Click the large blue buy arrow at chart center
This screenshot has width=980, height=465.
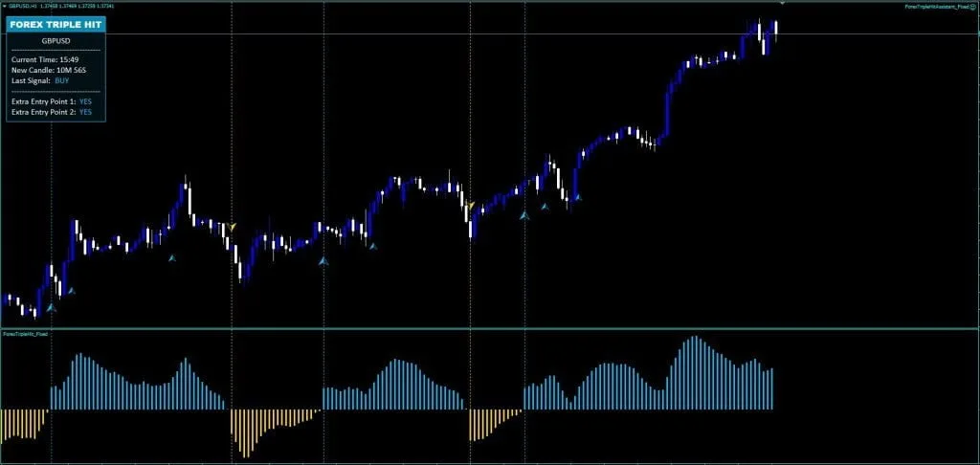coord(323,260)
